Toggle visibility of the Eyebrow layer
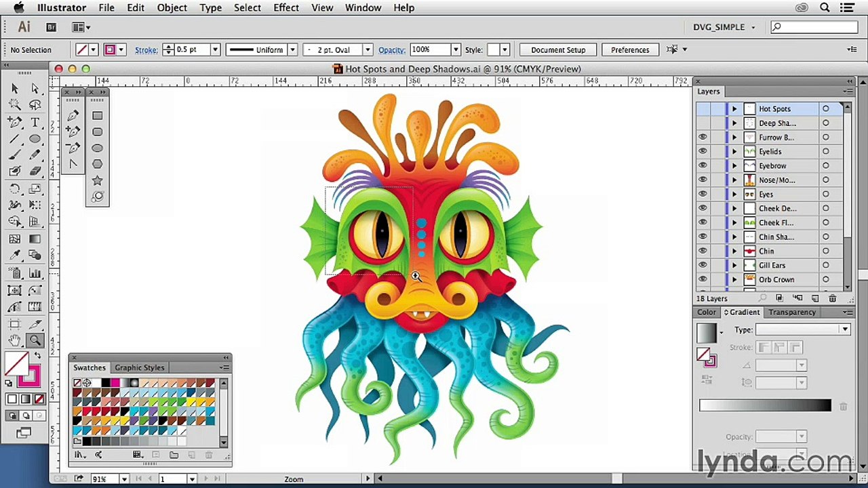Image resolution: width=868 pixels, height=488 pixels. 703,166
